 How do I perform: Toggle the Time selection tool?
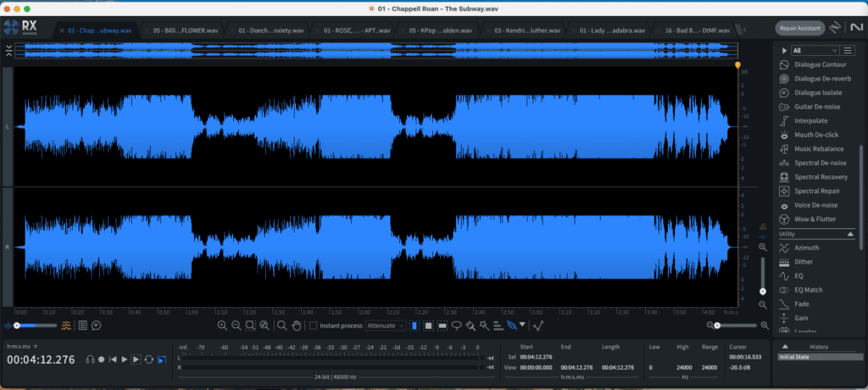pyautogui.click(x=415, y=326)
